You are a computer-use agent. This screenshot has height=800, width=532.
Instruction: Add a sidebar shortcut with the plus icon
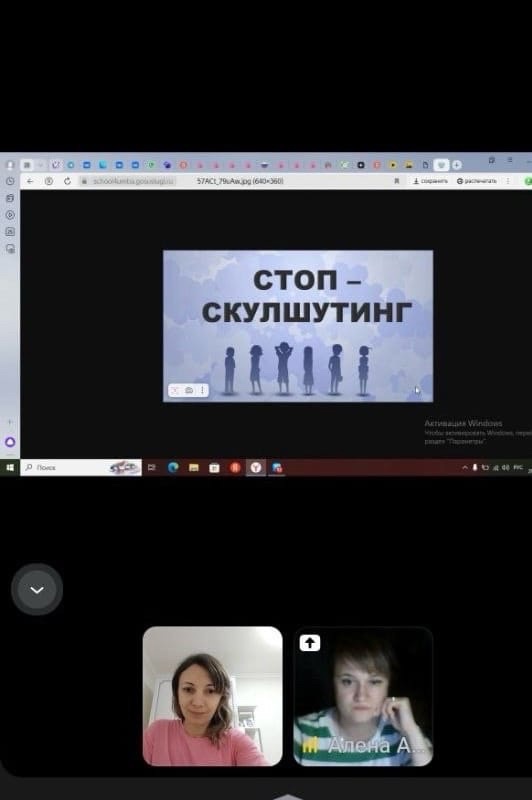10,422
